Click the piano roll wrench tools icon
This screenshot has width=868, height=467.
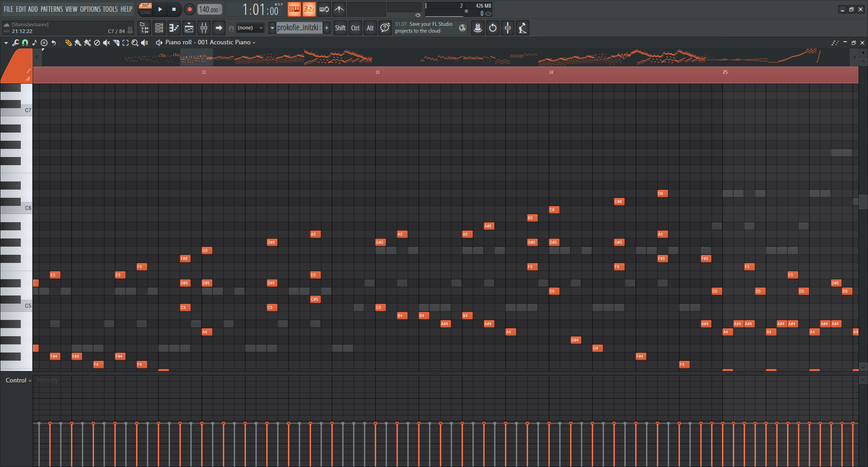coord(15,43)
